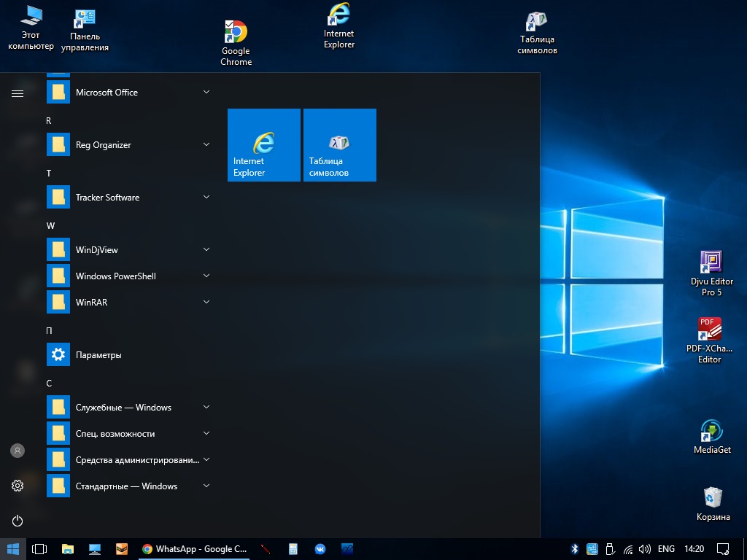Viewport: 747px width, 560px height.
Task: Select Tracker Software in app list
Action: [130, 197]
